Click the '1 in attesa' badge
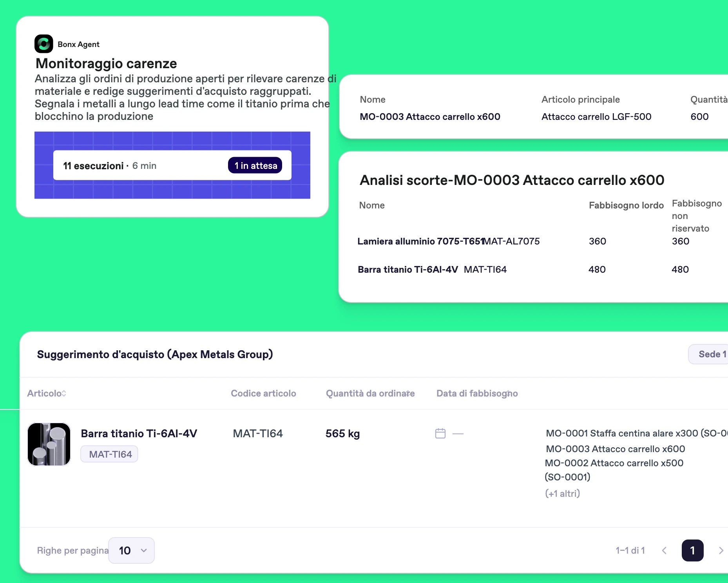Screen dimensions: 728x583 pos(255,165)
